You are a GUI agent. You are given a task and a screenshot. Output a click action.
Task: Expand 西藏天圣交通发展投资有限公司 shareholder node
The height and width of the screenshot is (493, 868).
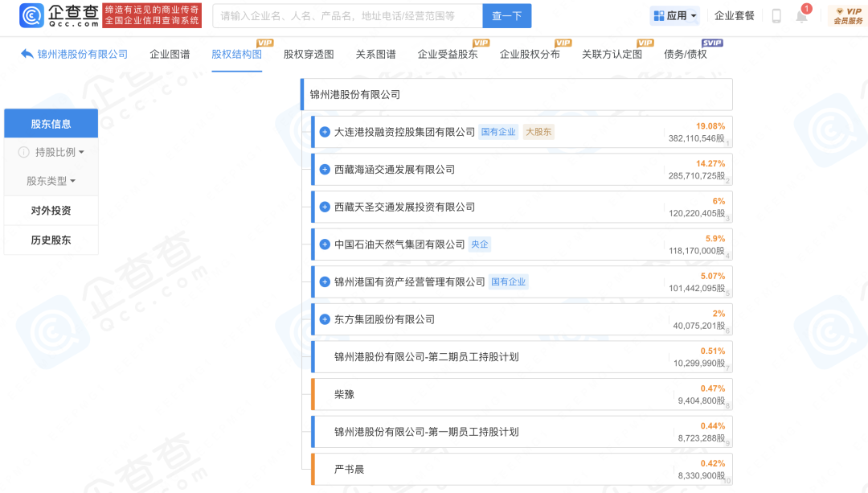[325, 207]
